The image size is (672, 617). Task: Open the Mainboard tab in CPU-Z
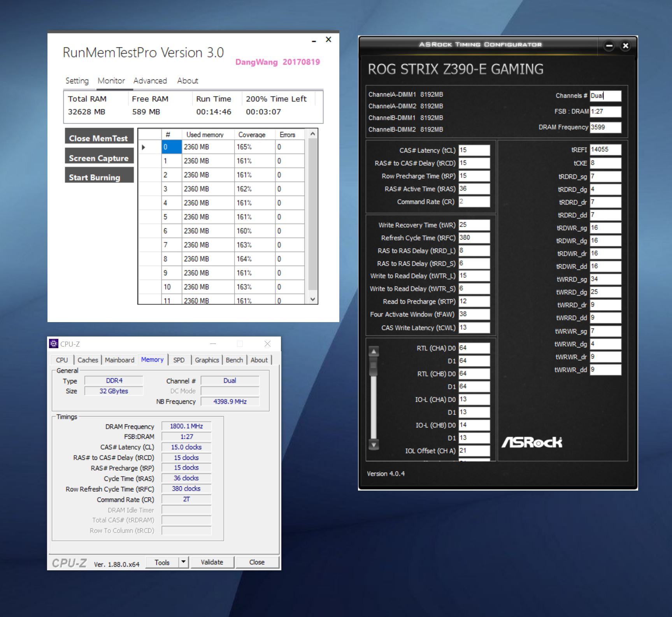[x=119, y=360]
